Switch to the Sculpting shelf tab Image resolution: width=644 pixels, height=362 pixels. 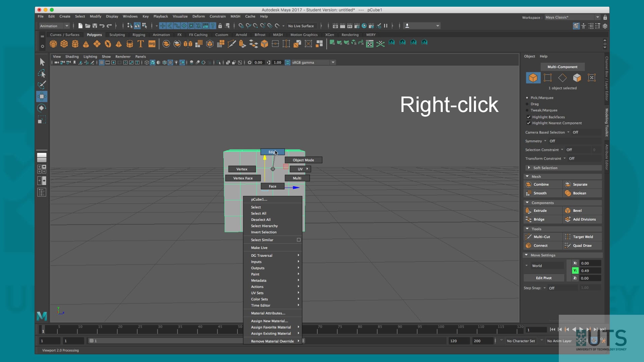click(x=117, y=35)
